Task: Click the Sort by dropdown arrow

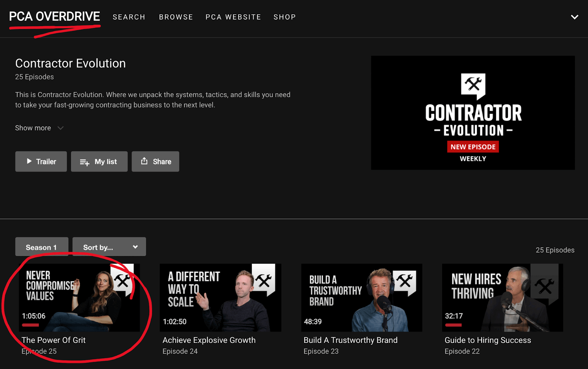Action: click(135, 247)
